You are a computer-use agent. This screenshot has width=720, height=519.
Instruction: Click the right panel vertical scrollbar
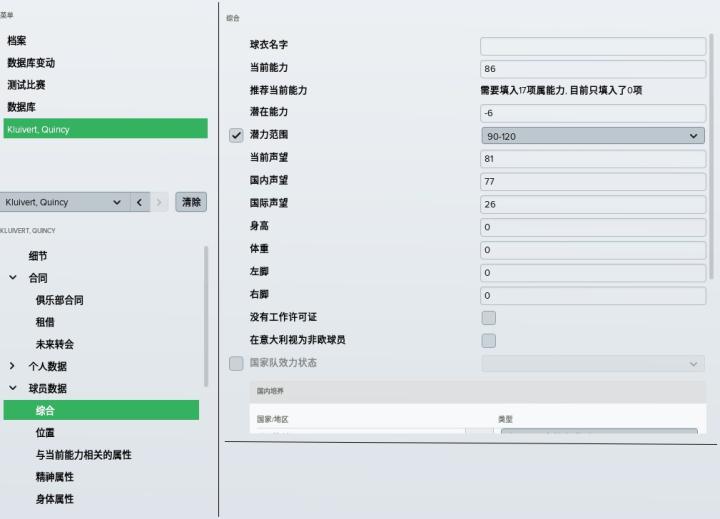(712, 150)
